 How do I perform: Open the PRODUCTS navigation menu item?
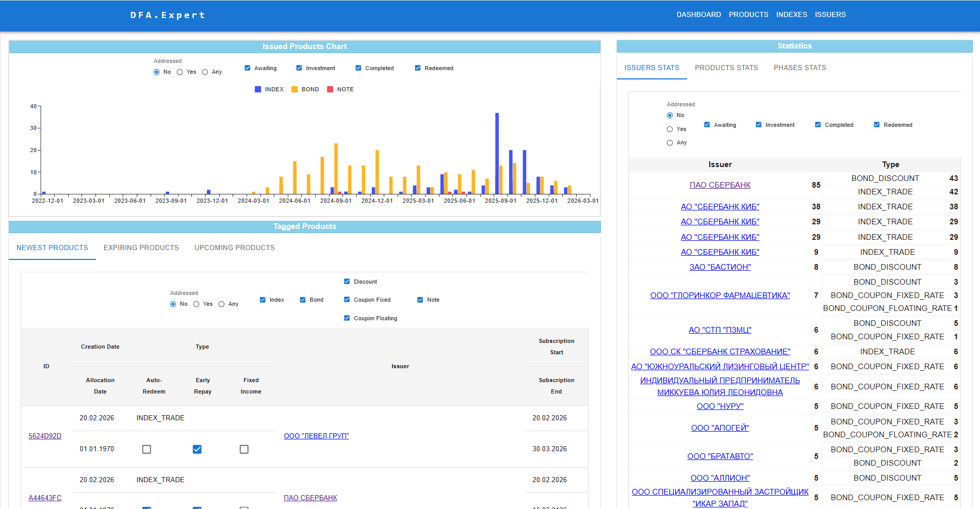click(748, 14)
